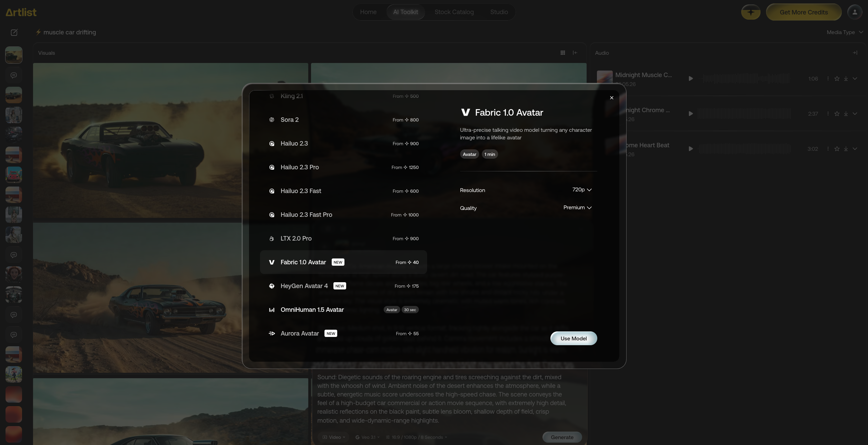Collapse the Visuals panel with arrow icon
Viewport: 868px width, 445px height.
(575, 53)
